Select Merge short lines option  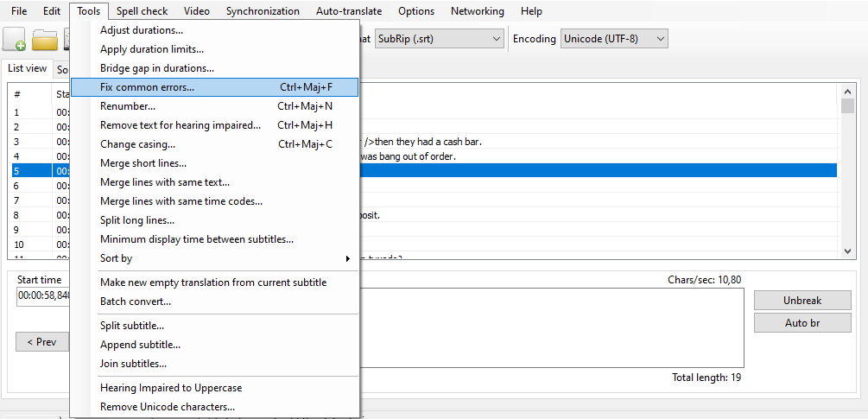(x=143, y=163)
